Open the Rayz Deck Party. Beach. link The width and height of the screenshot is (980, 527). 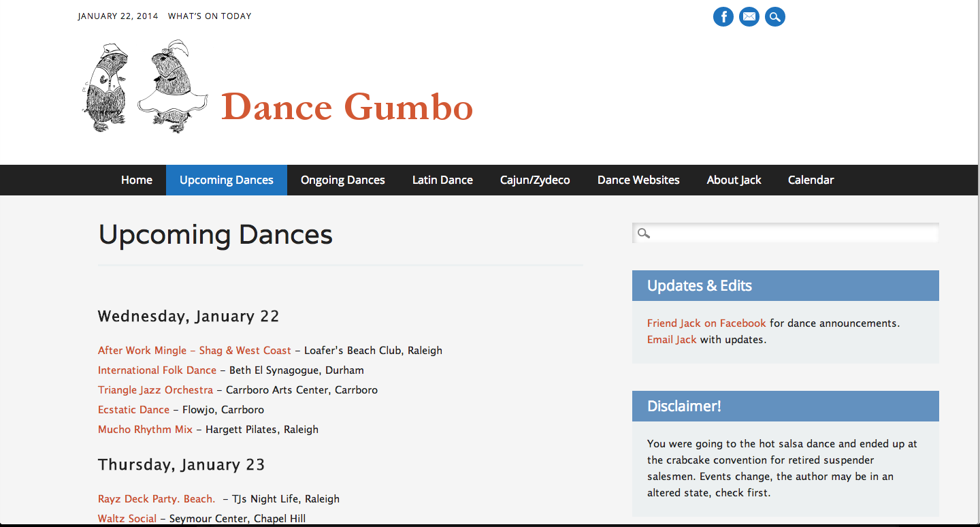click(x=157, y=498)
